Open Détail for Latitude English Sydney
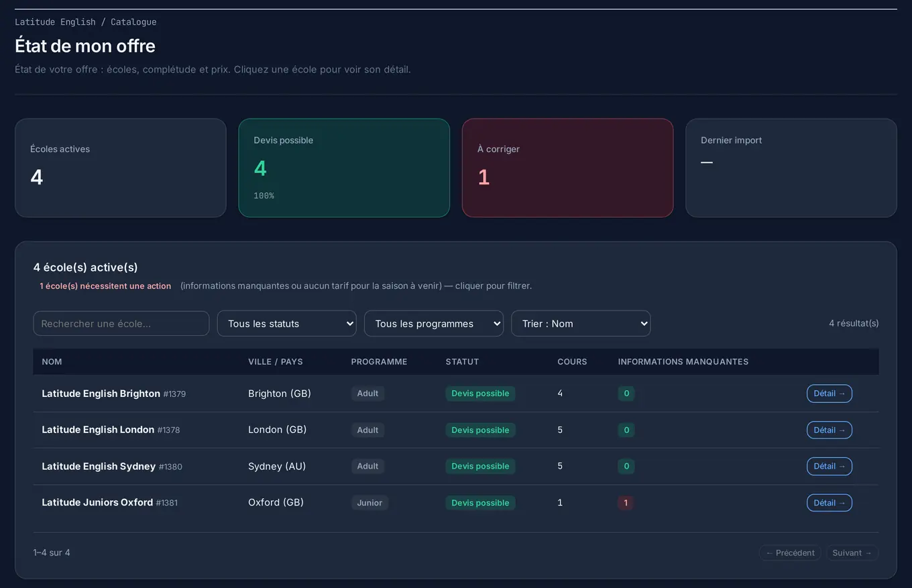The height and width of the screenshot is (588, 912). pyautogui.click(x=830, y=466)
